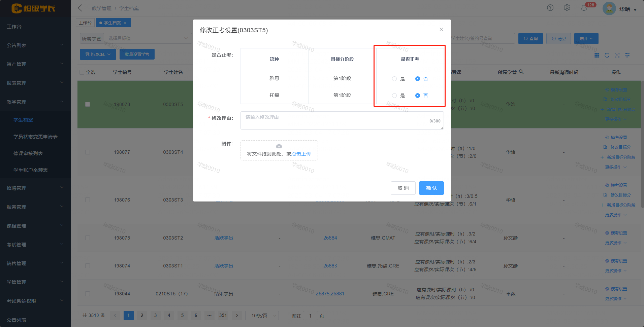
Task: Open the 选择目标值 dropdown
Action: pos(148,38)
